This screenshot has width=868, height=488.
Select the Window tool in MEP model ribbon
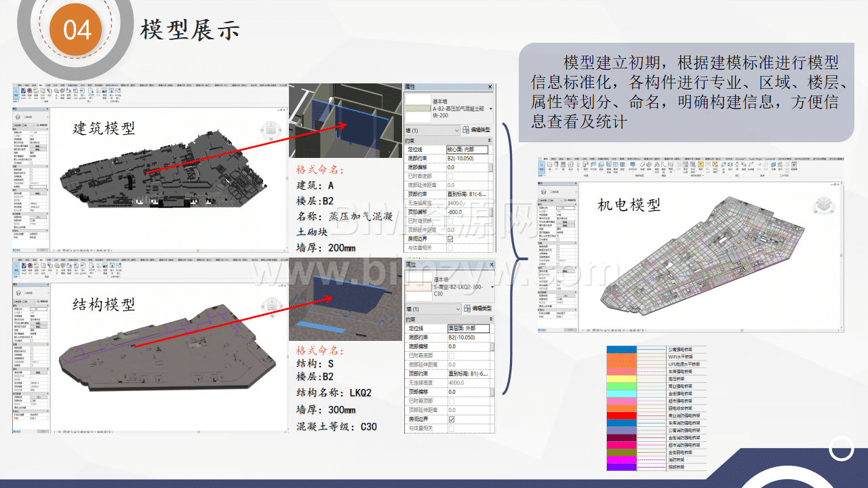click(x=564, y=167)
